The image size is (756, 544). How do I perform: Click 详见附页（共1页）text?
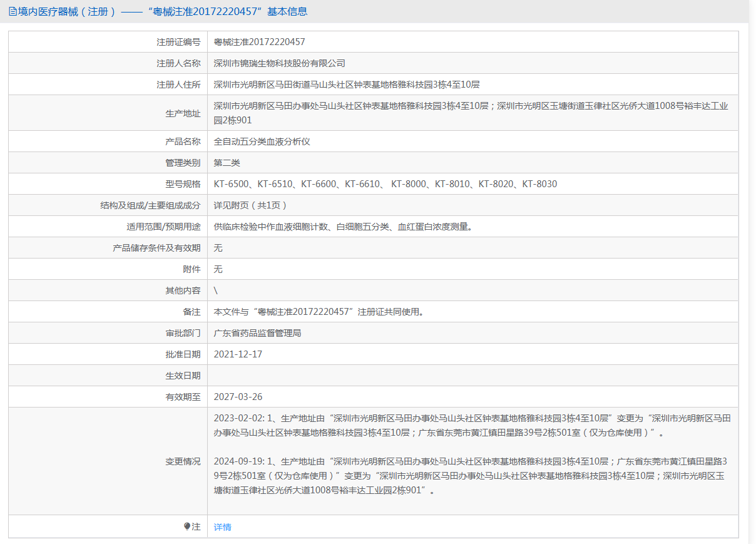(250, 205)
